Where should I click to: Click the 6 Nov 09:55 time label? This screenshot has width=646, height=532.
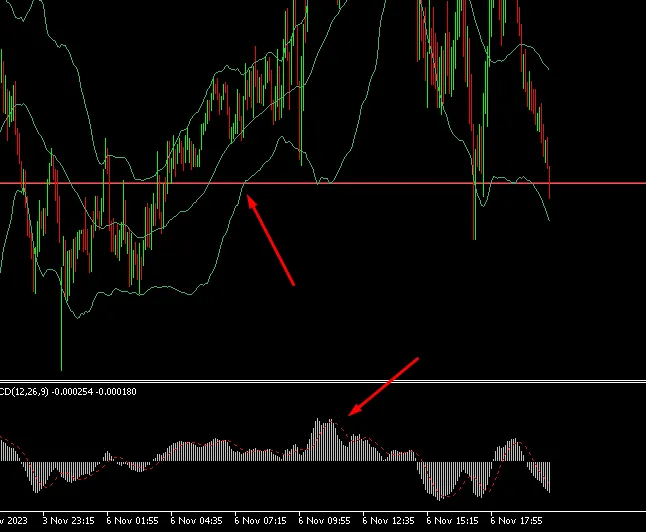(x=325, y=521)
